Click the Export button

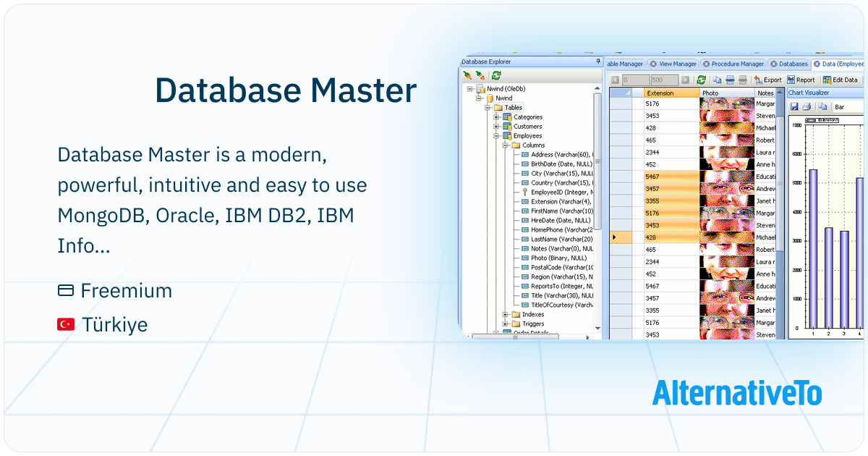(768, 80)
